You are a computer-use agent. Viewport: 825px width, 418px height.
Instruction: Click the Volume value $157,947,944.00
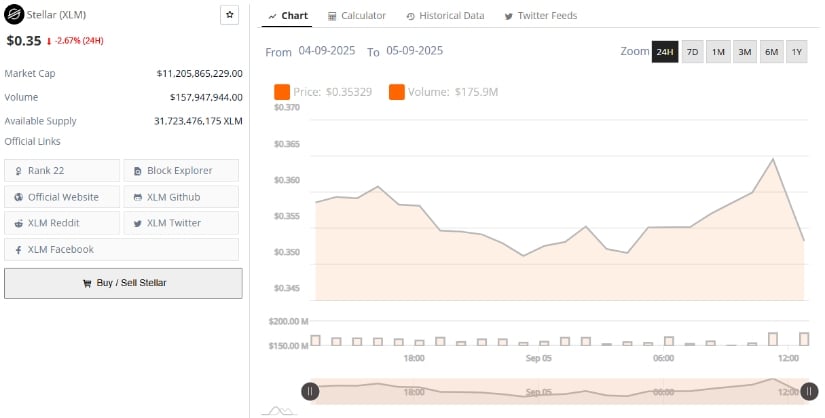pos(206,97)
